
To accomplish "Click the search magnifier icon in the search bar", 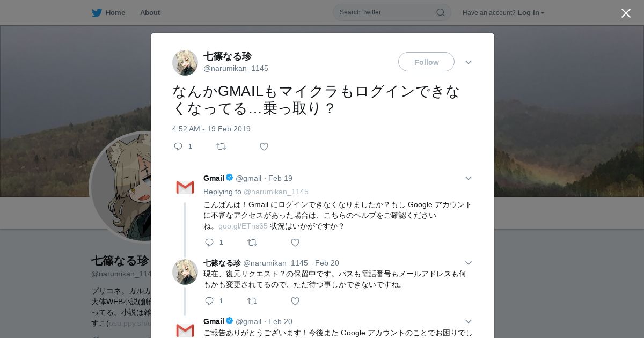I will pos(440,12).
